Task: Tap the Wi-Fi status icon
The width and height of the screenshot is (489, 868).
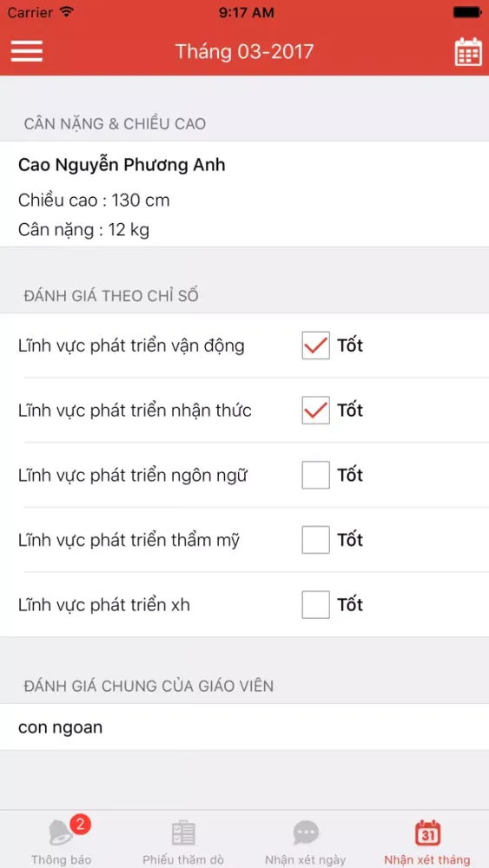Action: click(x=68, y=11)
